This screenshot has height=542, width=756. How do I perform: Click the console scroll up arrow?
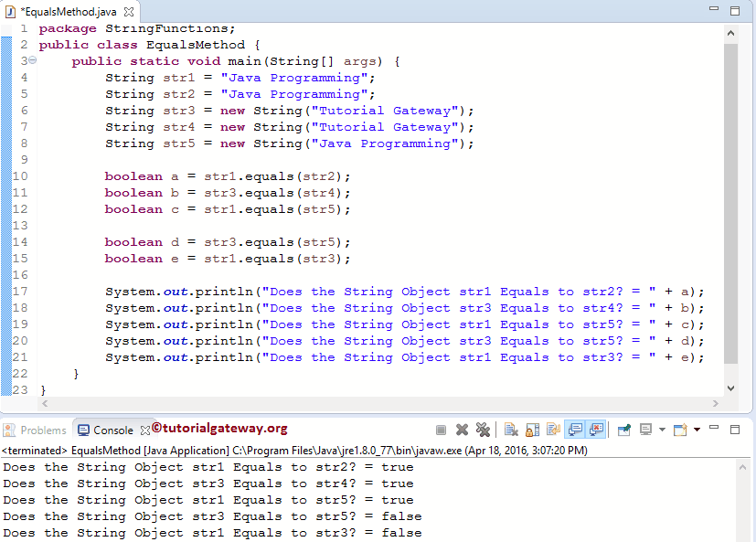[742, 467]
